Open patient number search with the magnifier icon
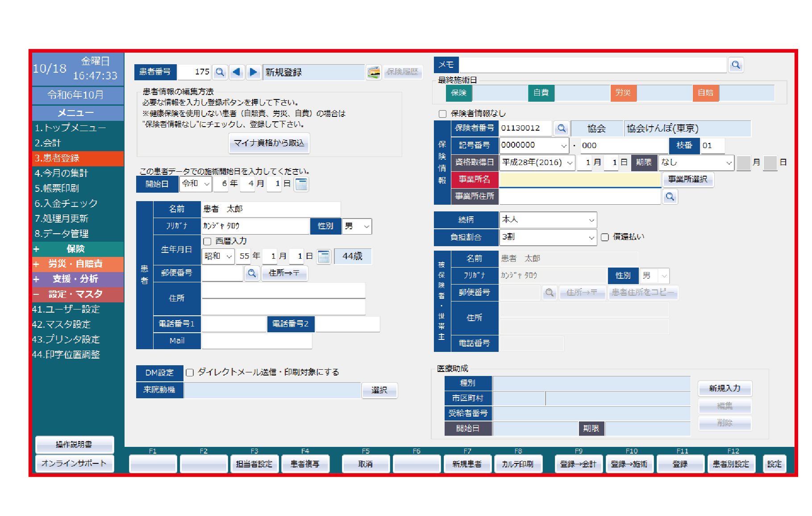The height and width of the screenshot is (516, 812). [x=220, y=71]
